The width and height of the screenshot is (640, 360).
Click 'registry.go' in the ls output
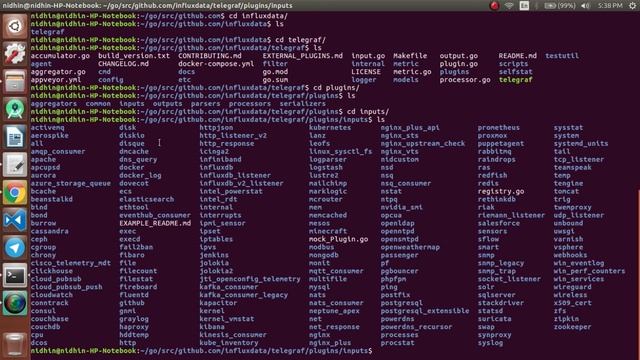coord(501,191)
